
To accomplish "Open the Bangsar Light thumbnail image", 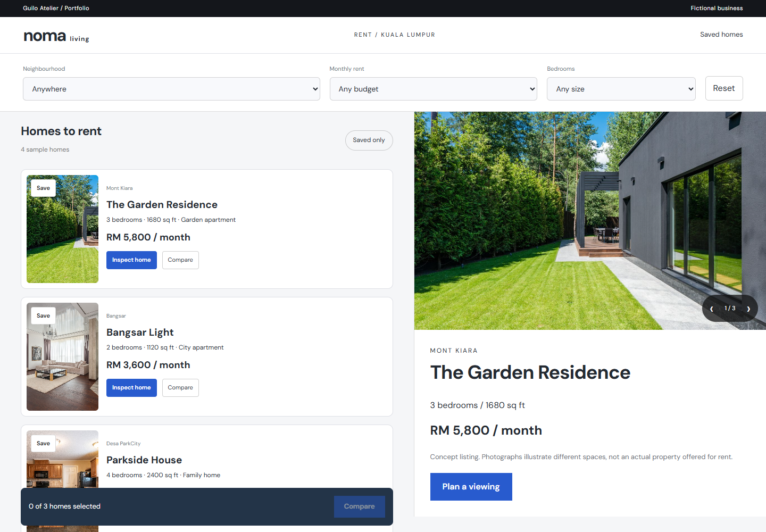I will 62,356.
